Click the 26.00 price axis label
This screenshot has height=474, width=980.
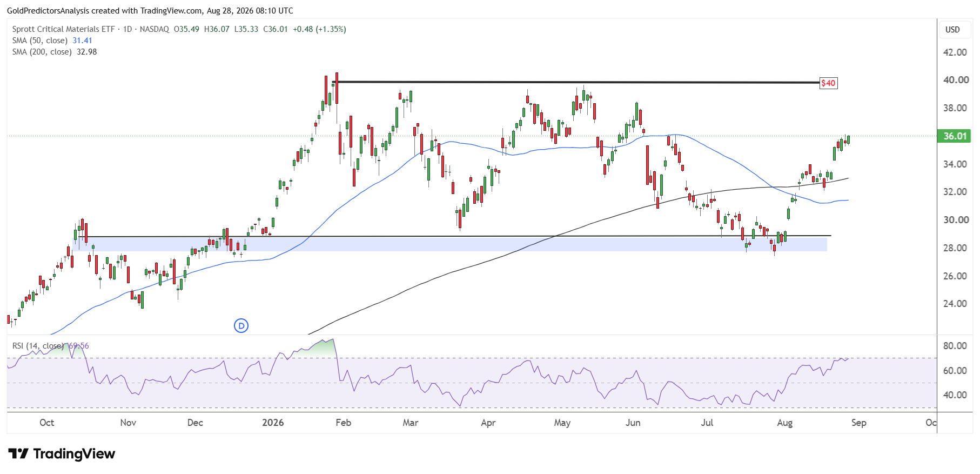tap(955, 276)
